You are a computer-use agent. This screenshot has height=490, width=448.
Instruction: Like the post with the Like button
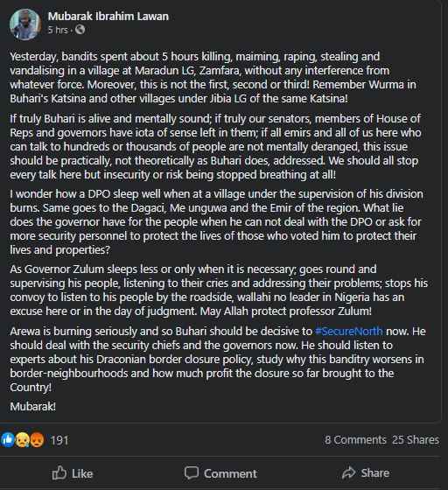coord(73,473)
